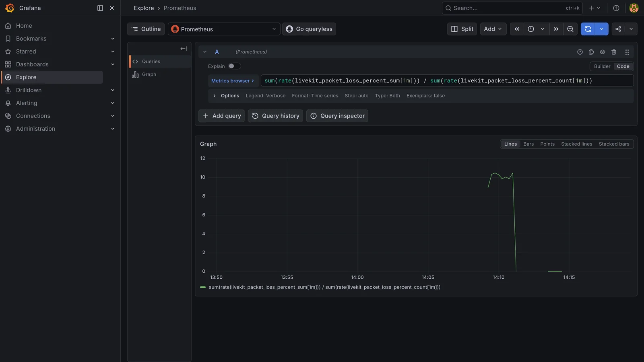Viewport: 644px width, 362px height.
Task: Open Query history
Action: (x=275, y=116)
